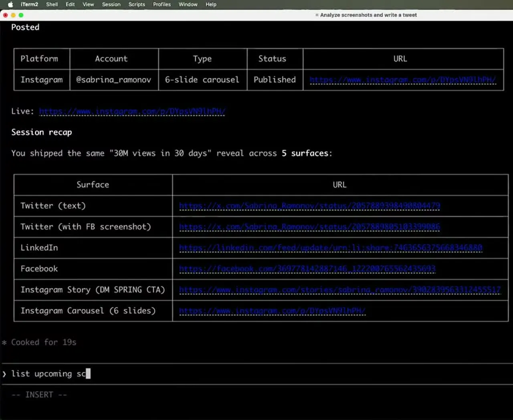Open the LinkedIn feed update link
The height and width of the screenshot is (420, 513).
[x=331, y=248]
